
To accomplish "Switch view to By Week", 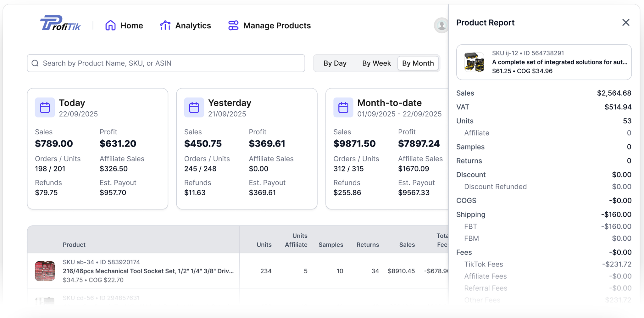I will [376, 63].
